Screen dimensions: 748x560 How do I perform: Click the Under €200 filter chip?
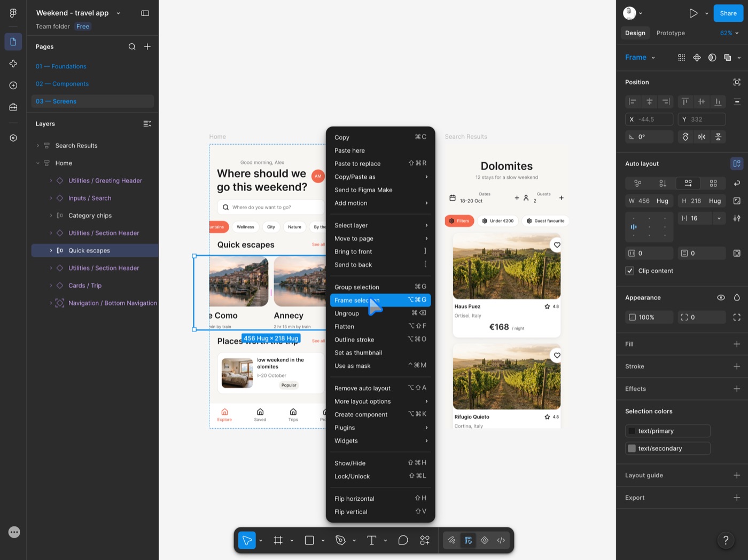(498, 221)
